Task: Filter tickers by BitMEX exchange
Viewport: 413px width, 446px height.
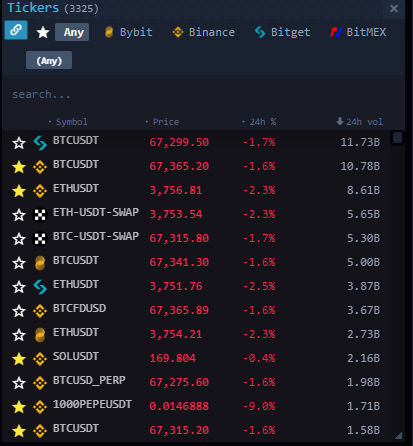Action: [x=358, y=32]
